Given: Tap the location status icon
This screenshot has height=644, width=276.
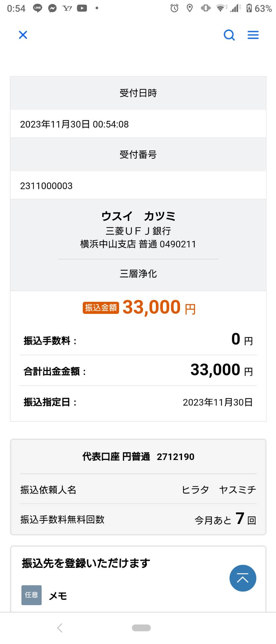Looking at the screenshot, I should pyautogui.click(x=190, y=8).
